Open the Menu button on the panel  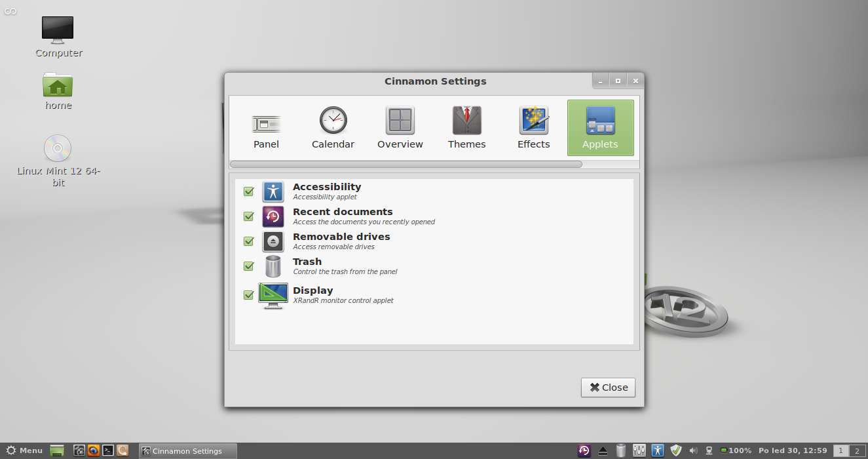coord(24,450)
